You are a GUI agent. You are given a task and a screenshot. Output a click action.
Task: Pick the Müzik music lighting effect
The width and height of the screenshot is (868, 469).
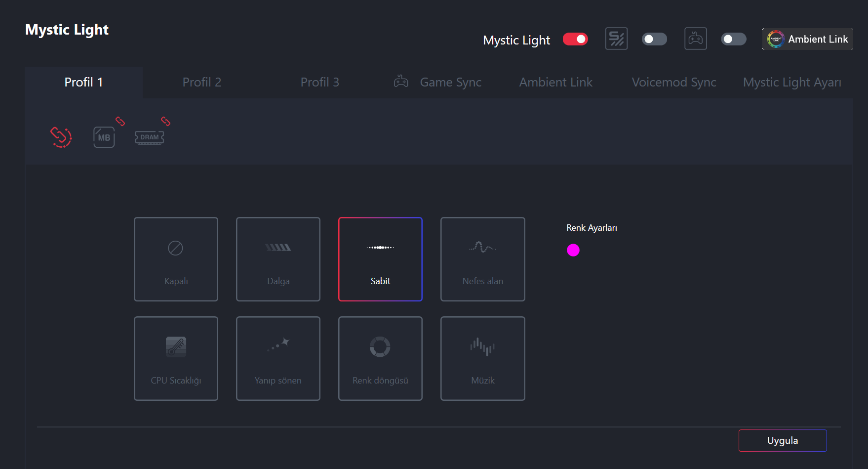tap(483, 358)
